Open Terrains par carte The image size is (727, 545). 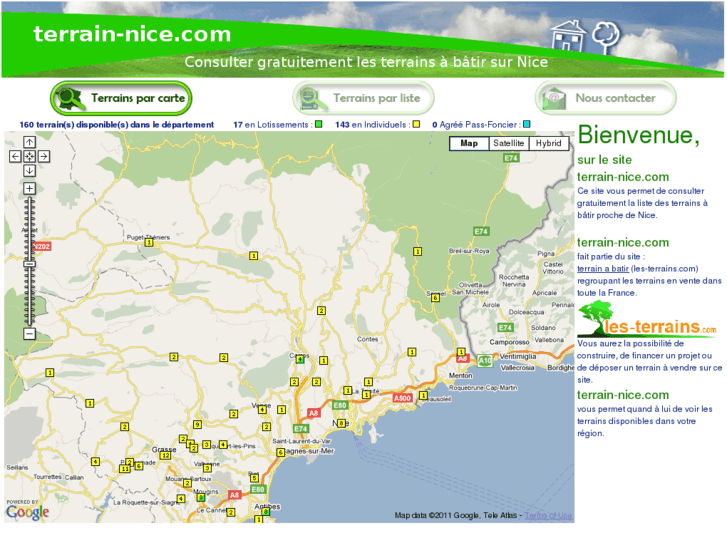(121, 98)
